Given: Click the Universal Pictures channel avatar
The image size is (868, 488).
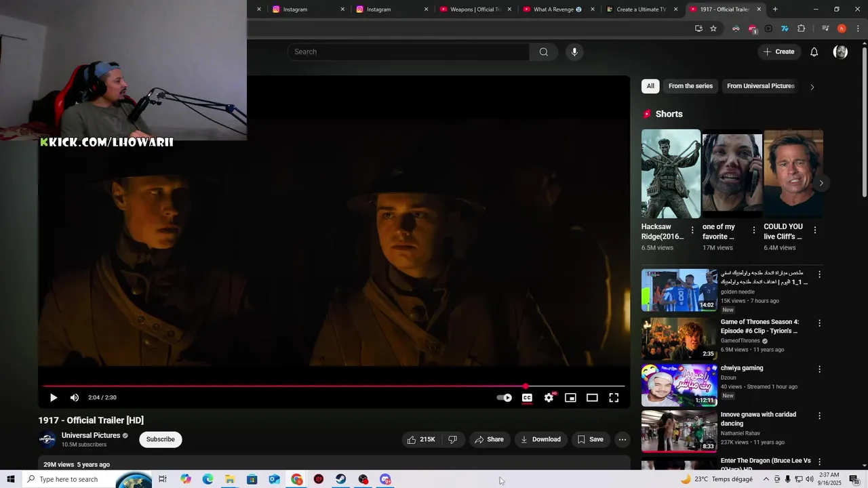Looking at the screenshot, I should 47,440.
